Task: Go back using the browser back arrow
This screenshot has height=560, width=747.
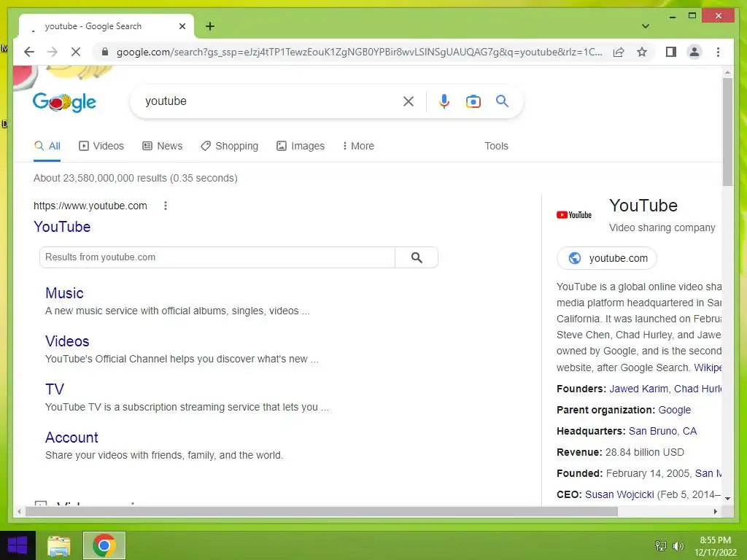Action: click(x=29, y=52)
